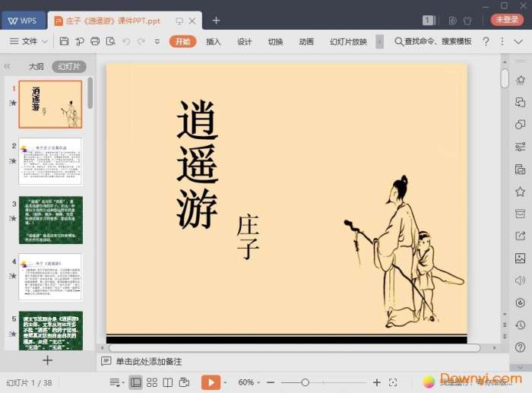Click the 逍遥游 title text on slide
532x393 pixels.
(x=197, y=163)
